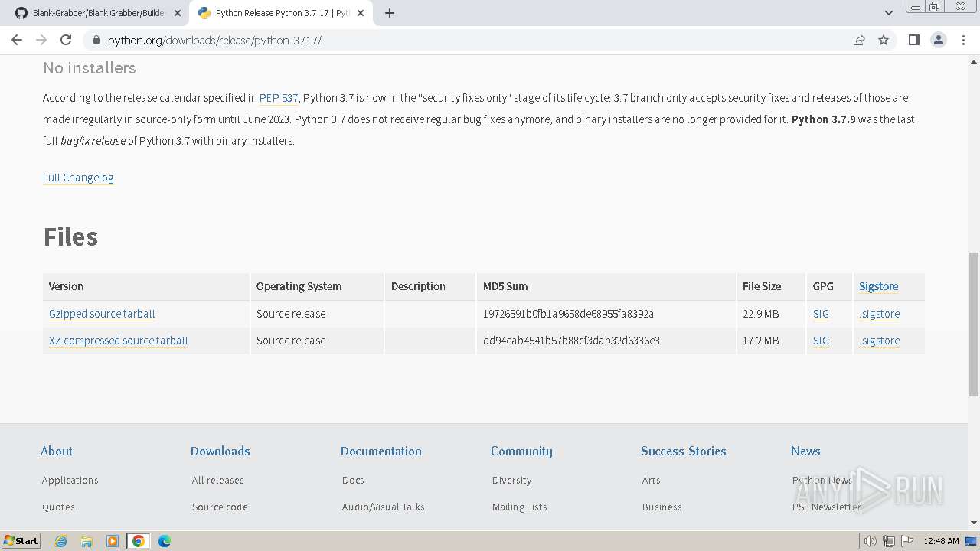Open .sigstore for Gzipped tarball

click(880, 314)
